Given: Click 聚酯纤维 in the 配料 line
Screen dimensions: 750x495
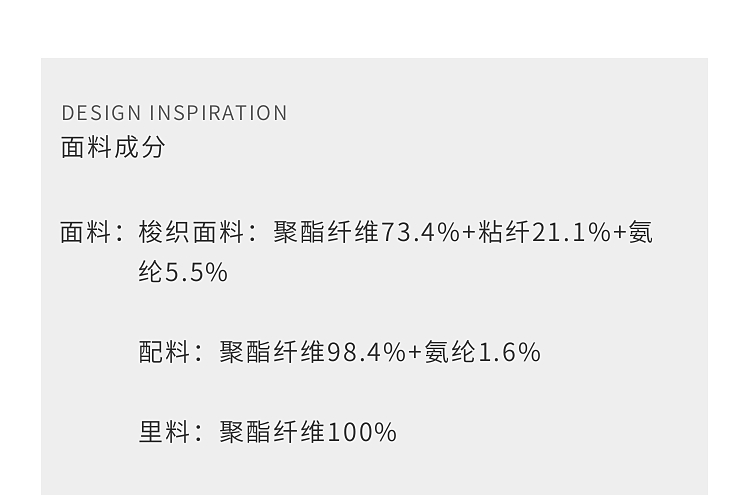Looking at the screenshot, I should 272,352.
